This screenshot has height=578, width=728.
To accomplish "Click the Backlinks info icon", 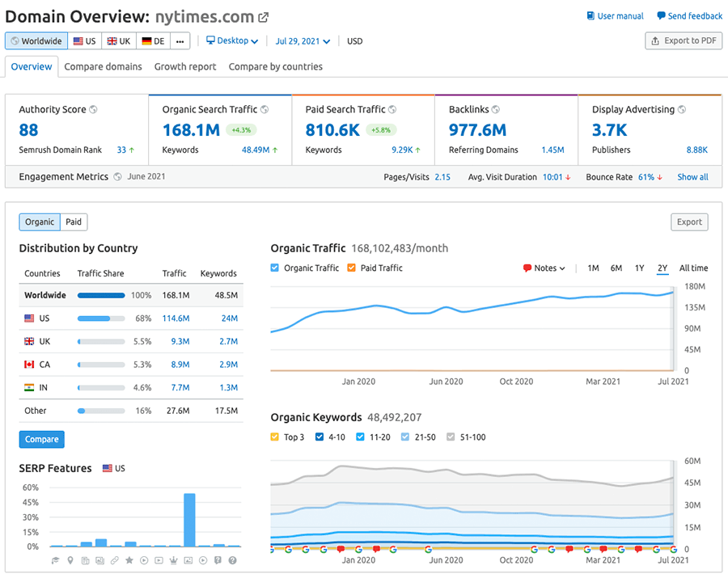I will click(496, 109).
